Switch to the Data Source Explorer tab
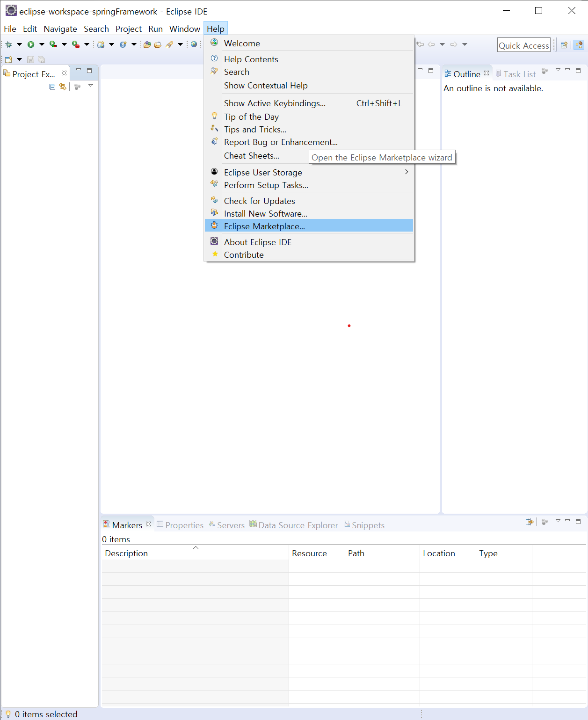 [293, 525]
